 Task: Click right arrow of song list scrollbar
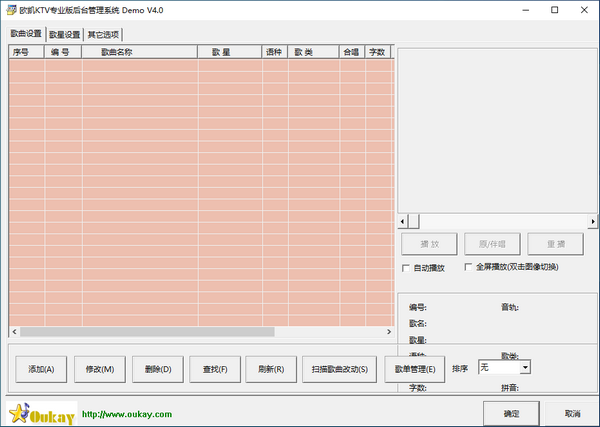point(390,332)
